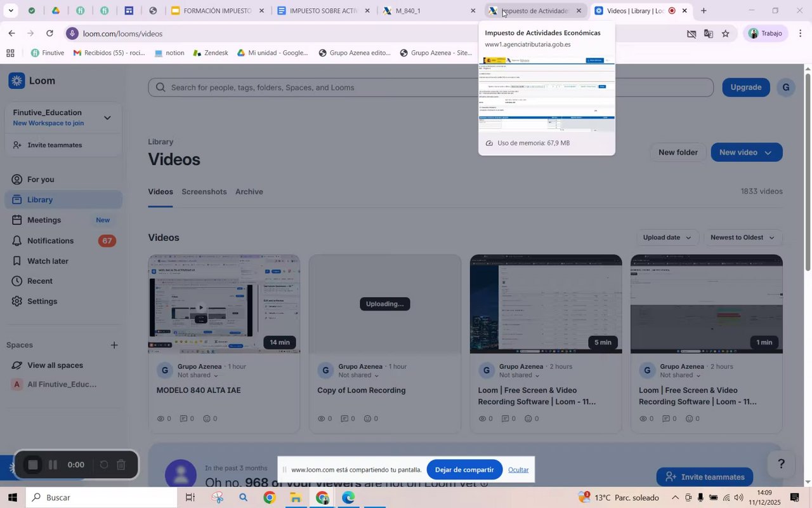Switch to the FORMACIÓN IMPUESTO browser tab
The image size is (812, 508).
click(218, 11)
